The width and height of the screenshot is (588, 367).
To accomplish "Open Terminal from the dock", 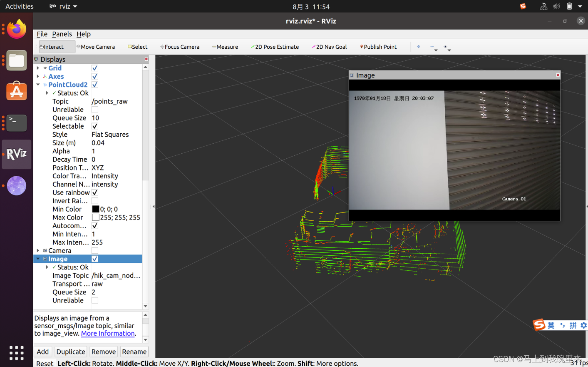I will point(17,123).
